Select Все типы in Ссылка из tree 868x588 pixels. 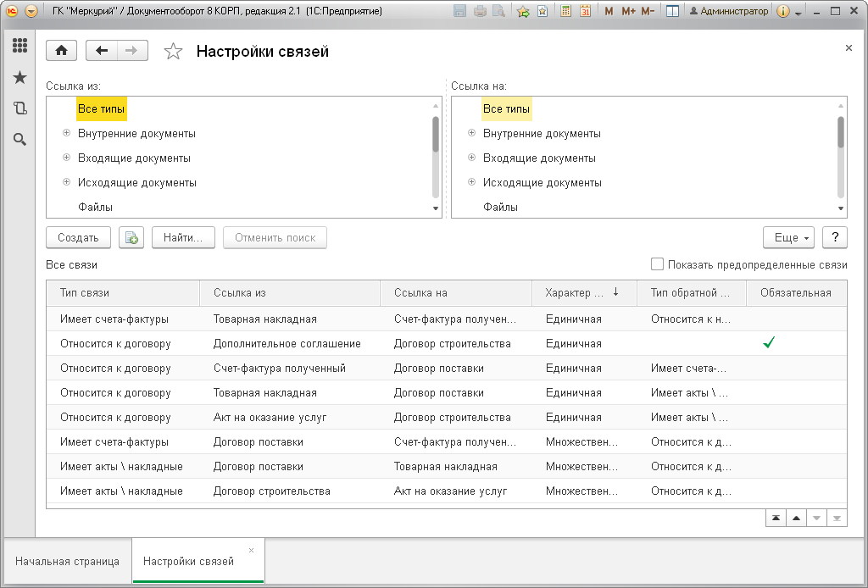pyautogui.click(x=102, y=109)
